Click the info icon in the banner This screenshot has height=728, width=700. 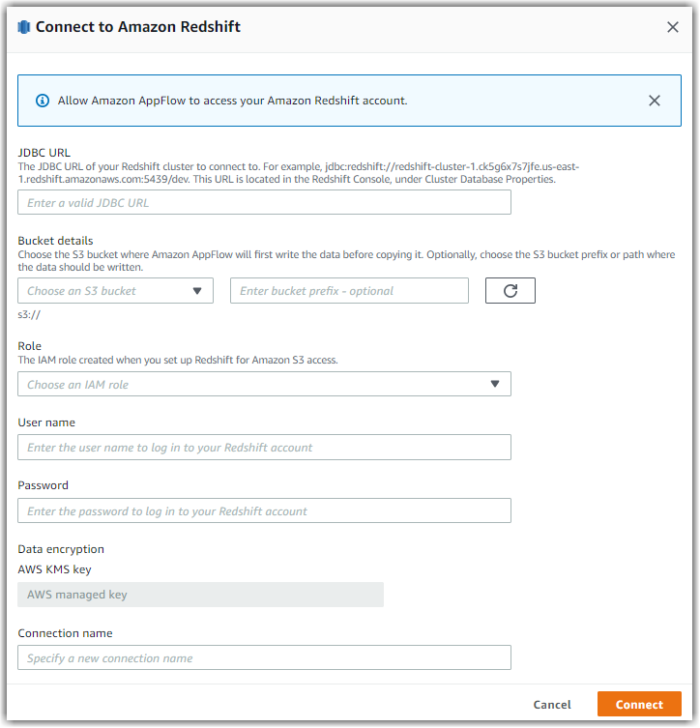43,101
